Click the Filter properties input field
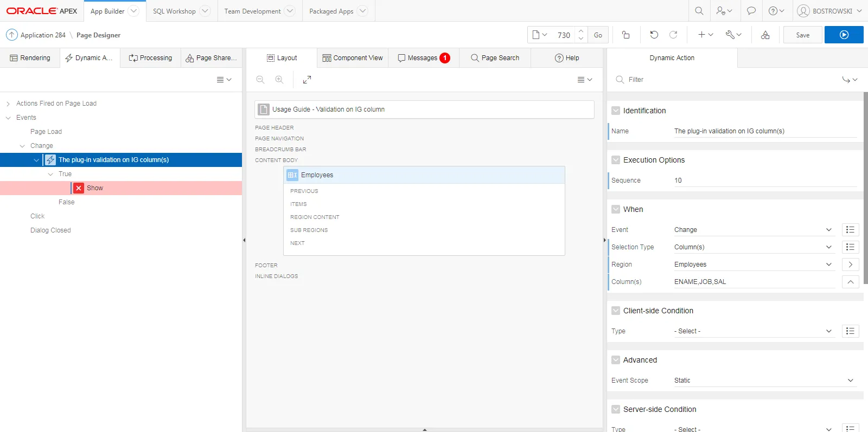This screenshot has width=868, height=432. (727, 80)
